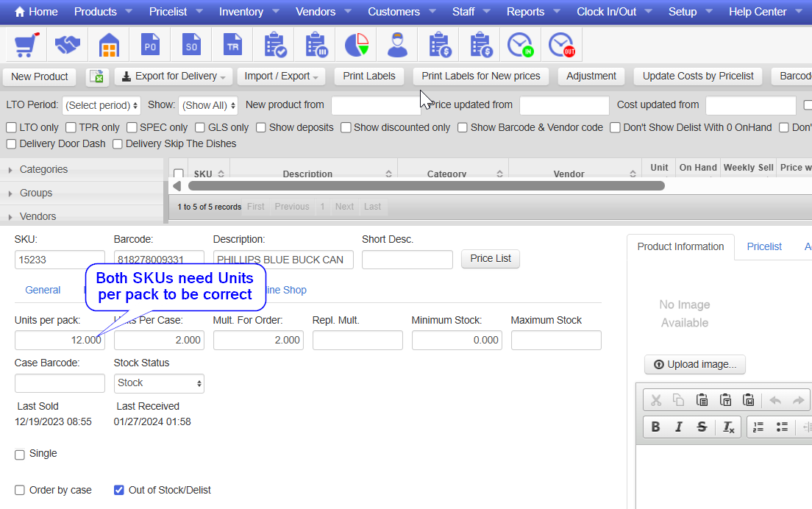Click the Upload image button
The width and height of the screenshot is (812, 509).
[694, 365]
